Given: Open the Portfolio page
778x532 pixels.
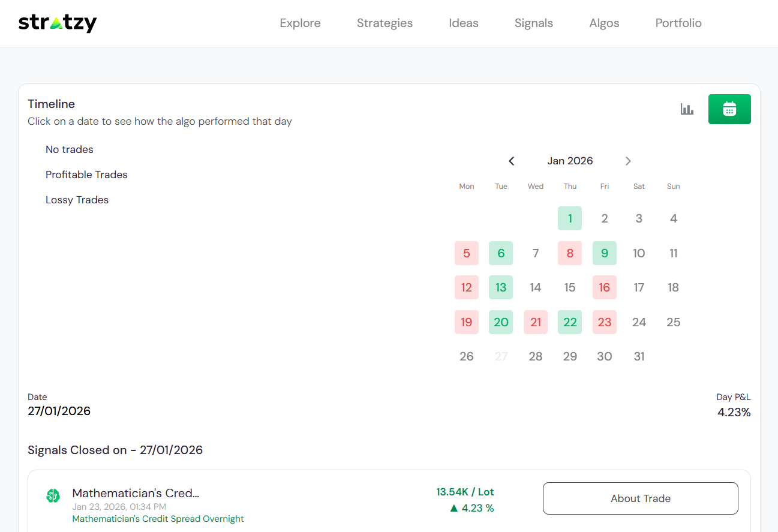Looking at the screenshot, I should coord(678,23).
